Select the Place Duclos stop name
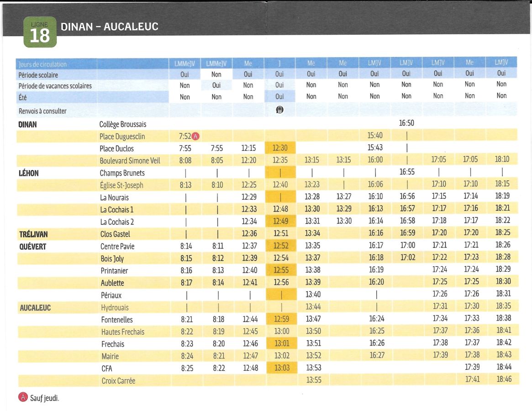 [x=117, y=149]
